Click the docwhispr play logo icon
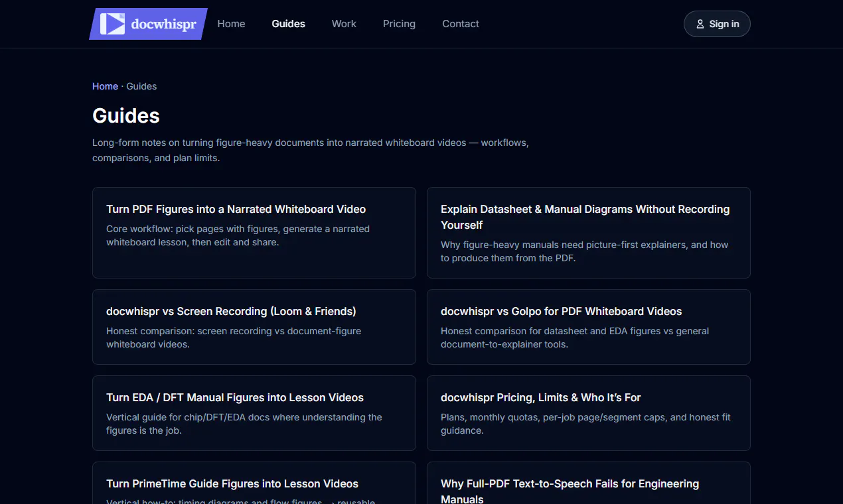This screenshot has height=504, width=843. point(112,24)
